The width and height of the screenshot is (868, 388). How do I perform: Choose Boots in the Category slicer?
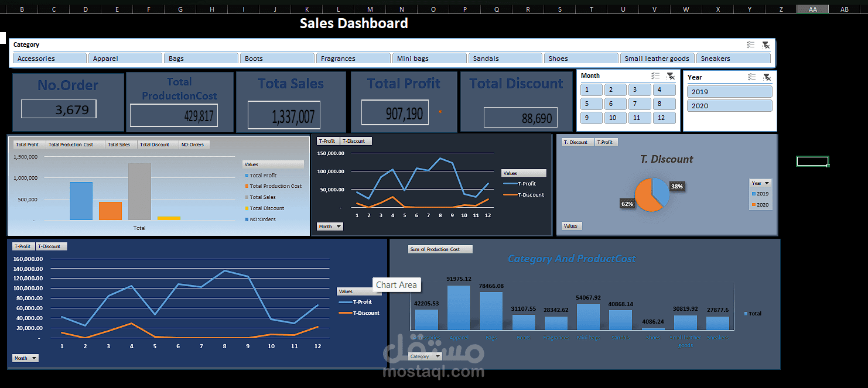coord(277,59)
